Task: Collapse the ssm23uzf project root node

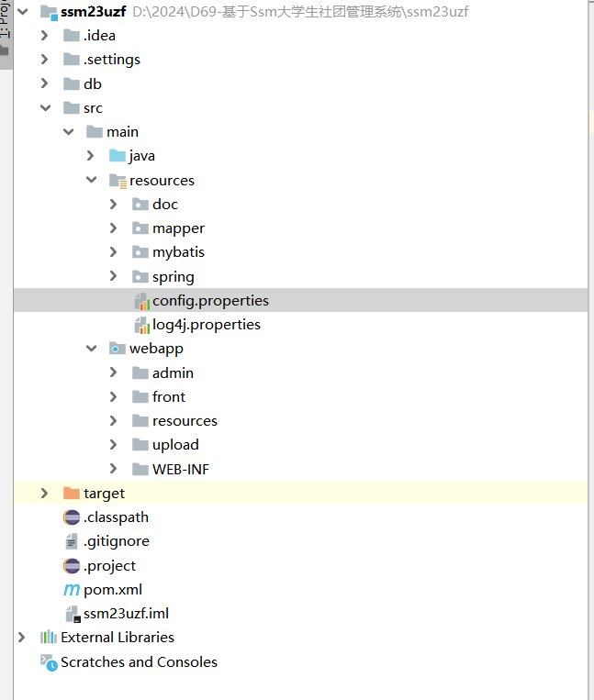Action: 22,12
